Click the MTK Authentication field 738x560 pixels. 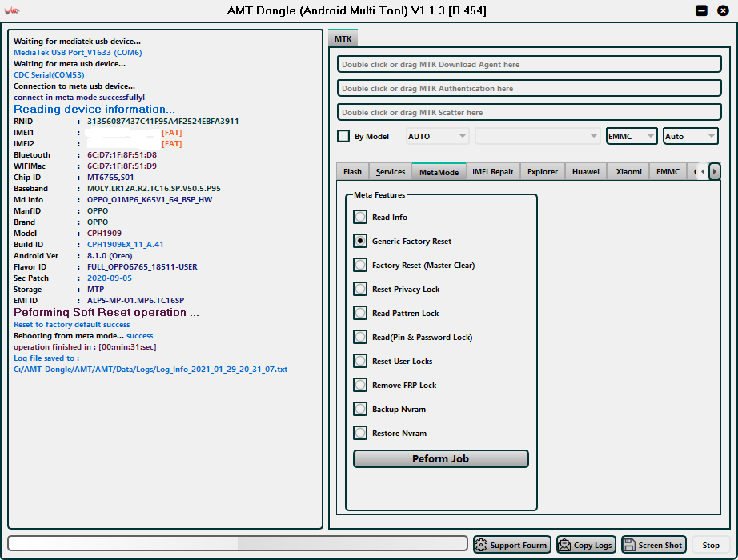529,89
